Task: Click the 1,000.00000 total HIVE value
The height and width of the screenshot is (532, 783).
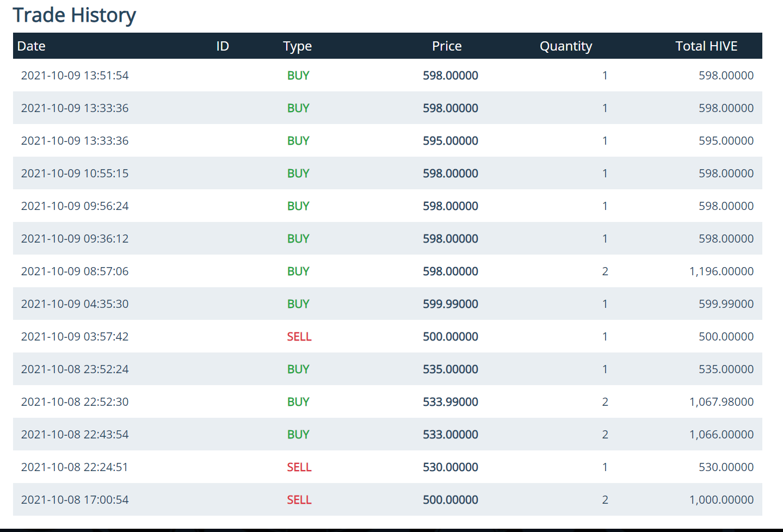Action: click(721, 500)
